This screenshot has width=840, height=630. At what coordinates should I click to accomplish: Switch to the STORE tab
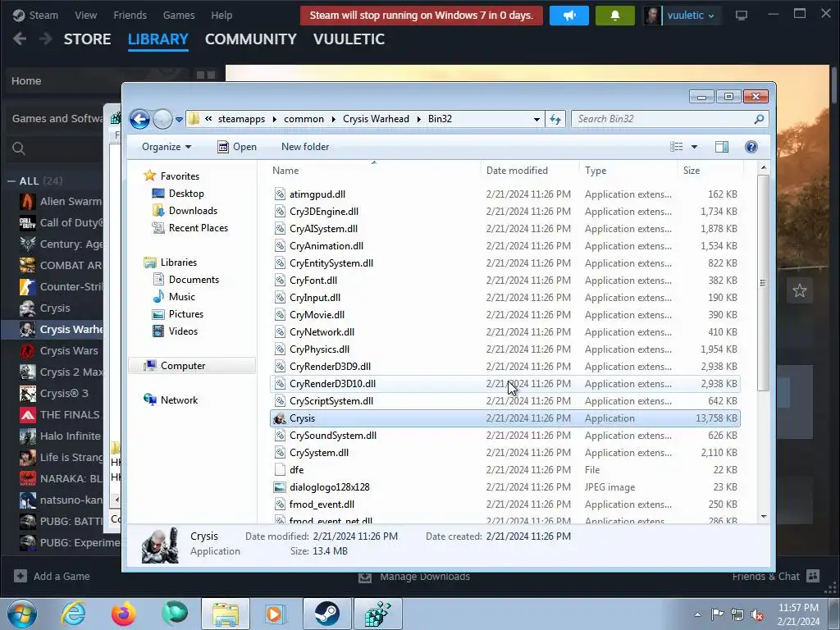pos(87,39)
